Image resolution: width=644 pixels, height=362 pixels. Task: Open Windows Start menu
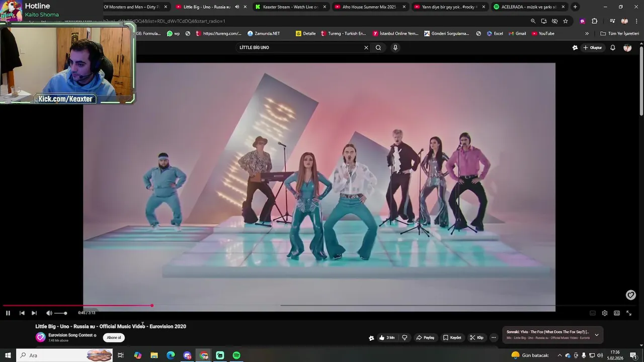click(x=8, y=355)
